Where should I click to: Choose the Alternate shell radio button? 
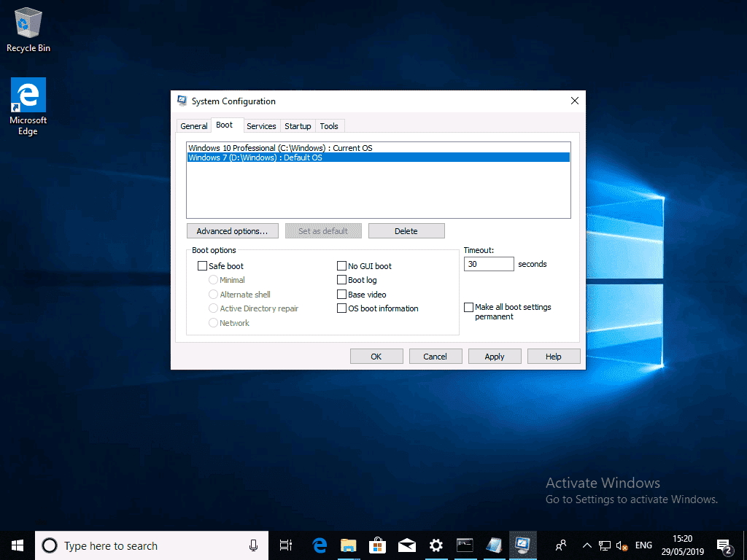pos(214,295)
